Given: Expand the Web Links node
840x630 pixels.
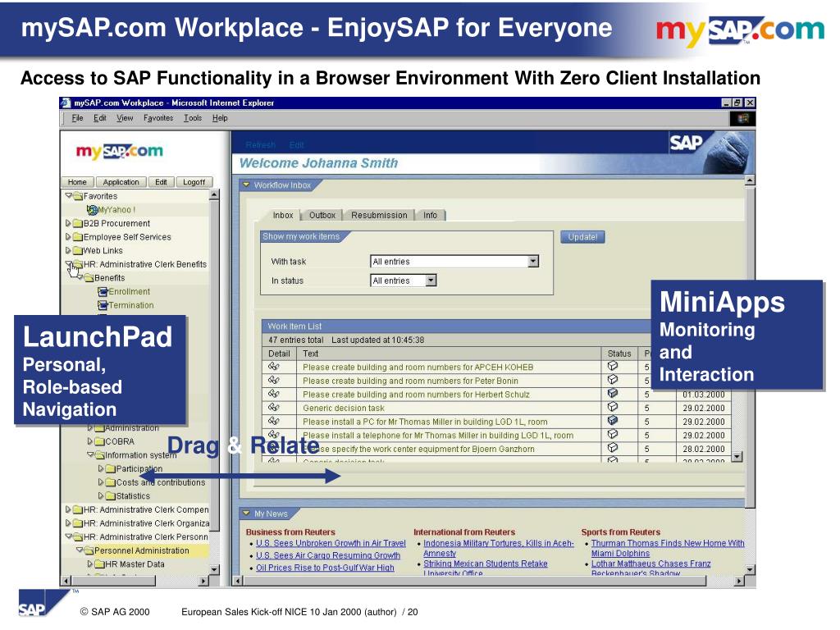Looking at the screenshot, I should 68,250.
